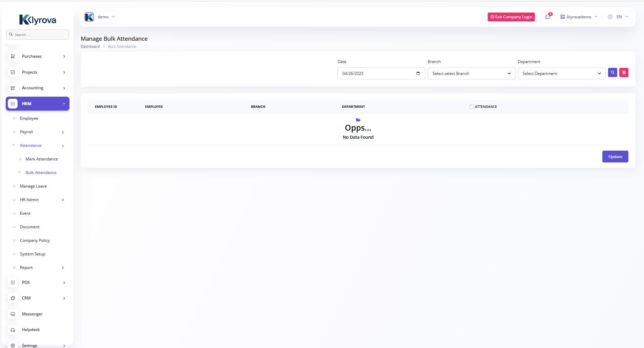Open the date picker calendar icon
The width and height of the screenshot is (644, 348).
point(418,74)
